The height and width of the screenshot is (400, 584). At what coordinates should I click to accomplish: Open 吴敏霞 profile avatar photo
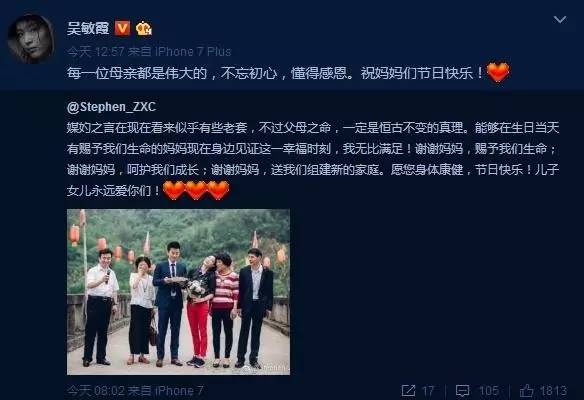click(x=31, y=39)
